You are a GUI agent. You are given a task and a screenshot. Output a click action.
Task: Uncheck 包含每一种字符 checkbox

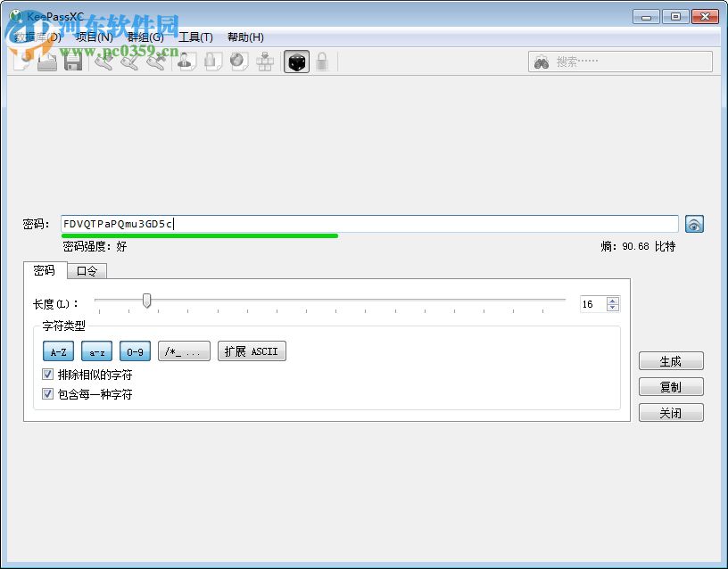coord(47,394)
